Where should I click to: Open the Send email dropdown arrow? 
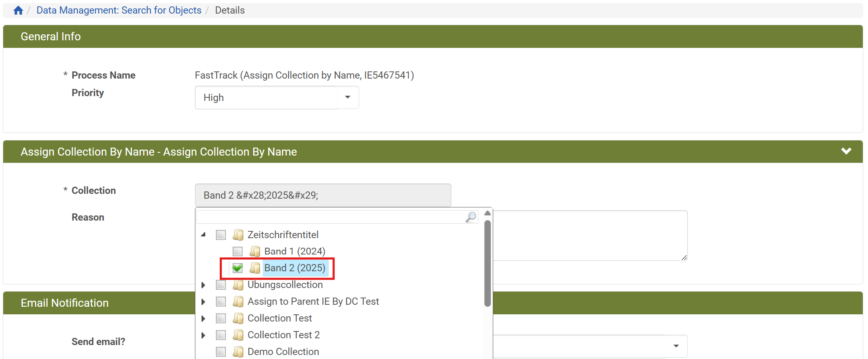(676, 346)
